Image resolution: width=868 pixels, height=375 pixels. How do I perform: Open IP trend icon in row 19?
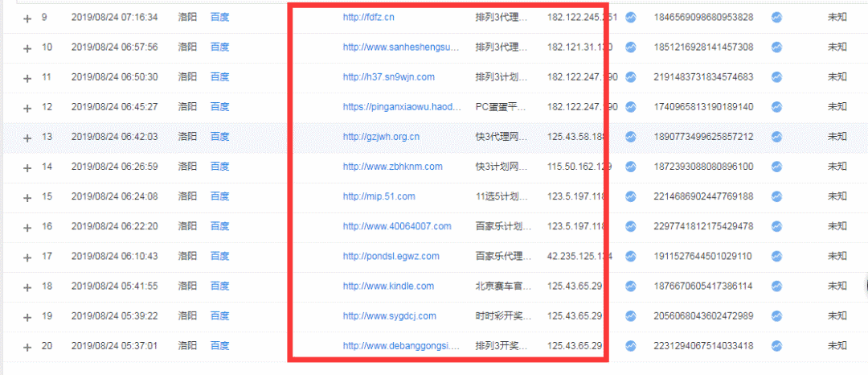tap(631, 315)
